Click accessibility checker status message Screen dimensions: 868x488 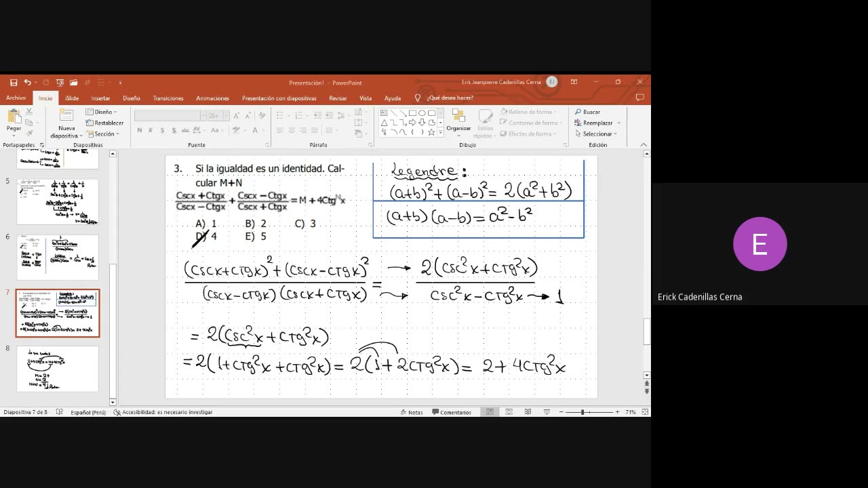(x=163, y=412)
